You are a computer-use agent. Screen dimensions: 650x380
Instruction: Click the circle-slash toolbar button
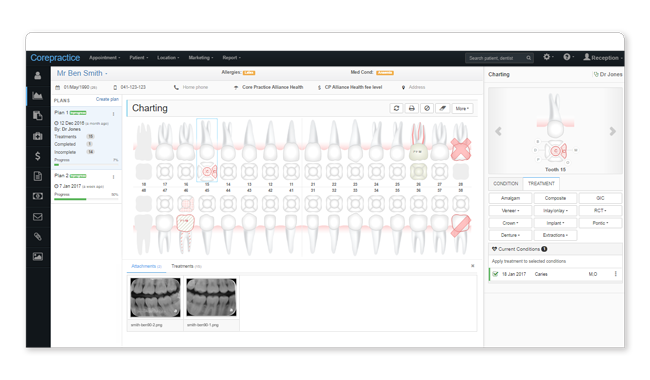(x=427, y=108)
